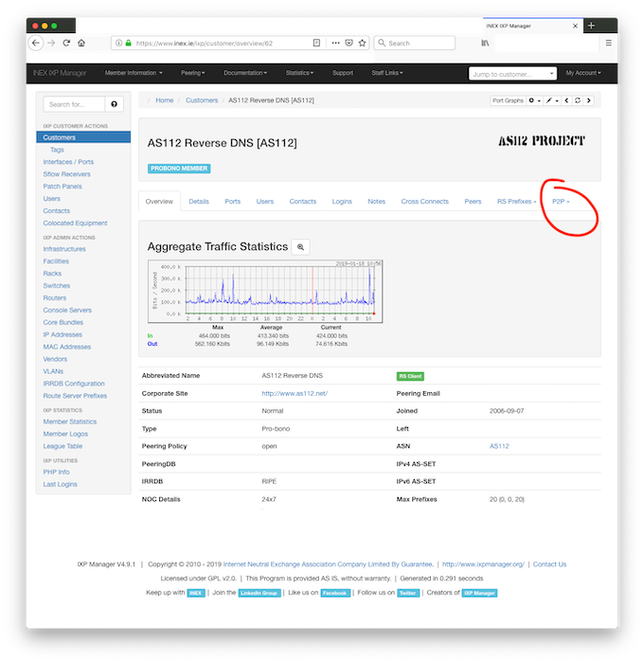Open the pencil edit dropdown in breadcrumb bar

click(x=552, y=100)
